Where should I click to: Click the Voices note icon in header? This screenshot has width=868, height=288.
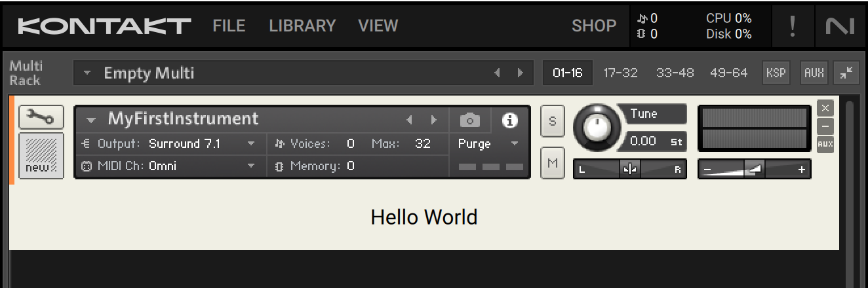point(279,143)
